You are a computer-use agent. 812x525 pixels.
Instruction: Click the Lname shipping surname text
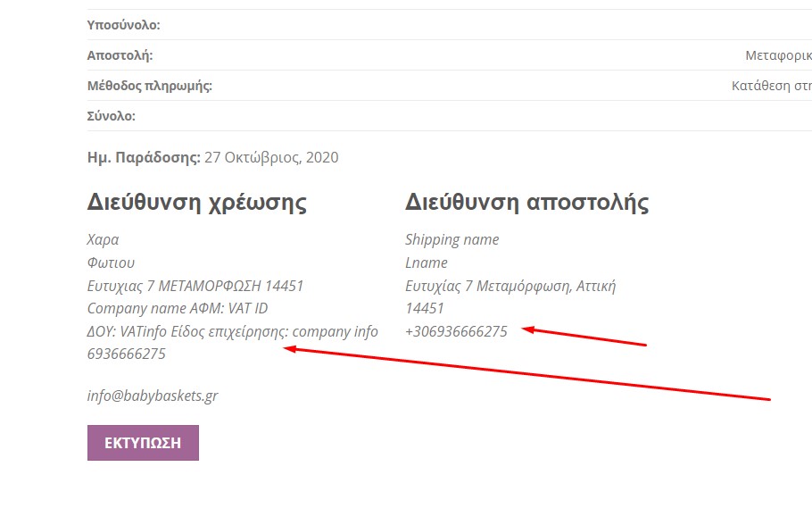tap(426, 262)
